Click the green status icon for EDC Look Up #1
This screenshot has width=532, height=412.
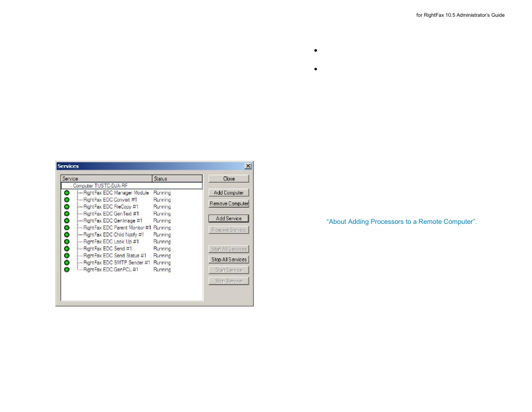(67, 242)
